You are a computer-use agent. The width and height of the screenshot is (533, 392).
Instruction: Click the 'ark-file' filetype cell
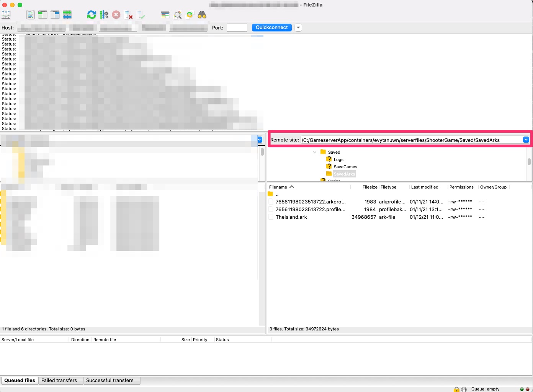click(387, 217)
